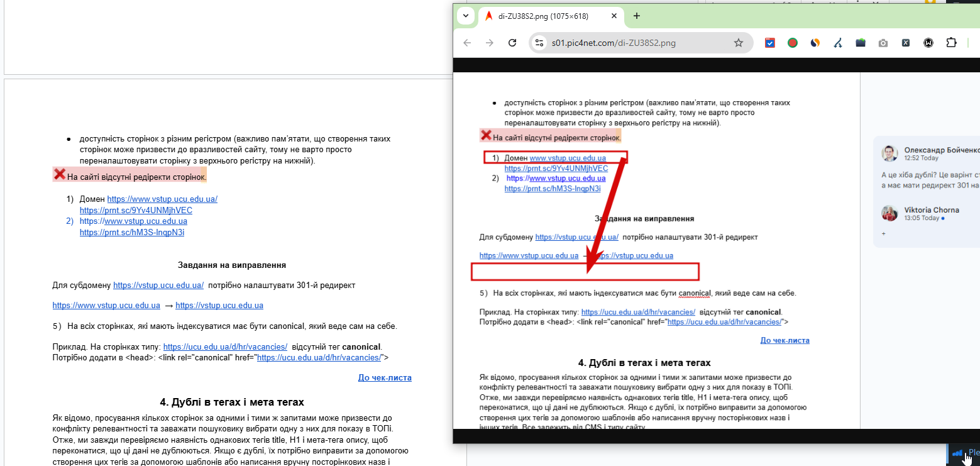Click 'Олександр Бойченко' comment name in the browser image
980x466 pixels.
coord(942,150)
